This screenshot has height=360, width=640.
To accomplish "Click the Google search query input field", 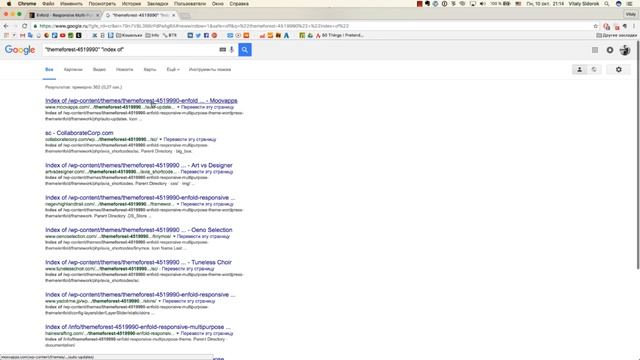I will click(x=131, y=50).
